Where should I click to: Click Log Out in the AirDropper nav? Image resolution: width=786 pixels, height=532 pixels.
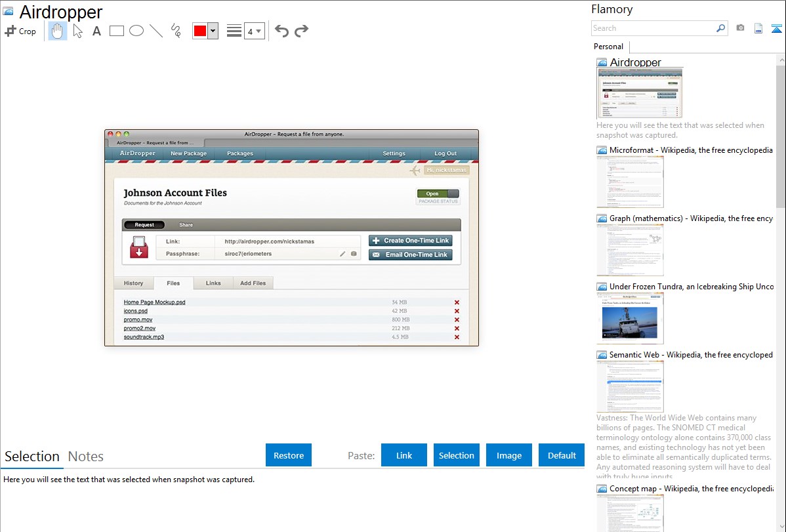[445, 153]
